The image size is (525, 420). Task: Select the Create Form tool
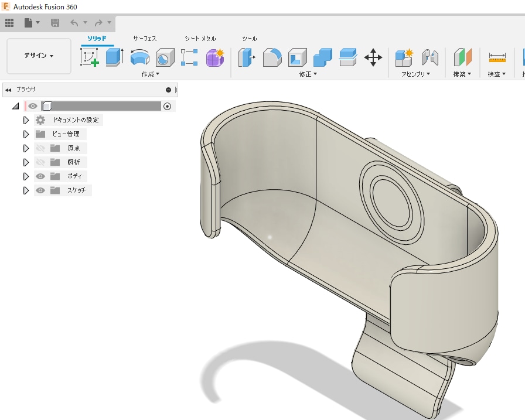tap(215, 57)
